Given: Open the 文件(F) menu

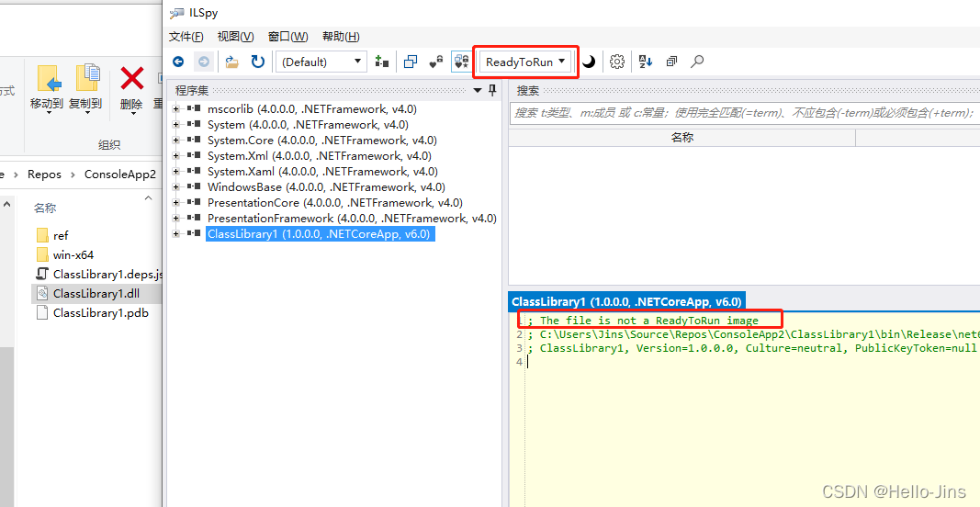Looking at the screenshot, I should coord(186,36).
